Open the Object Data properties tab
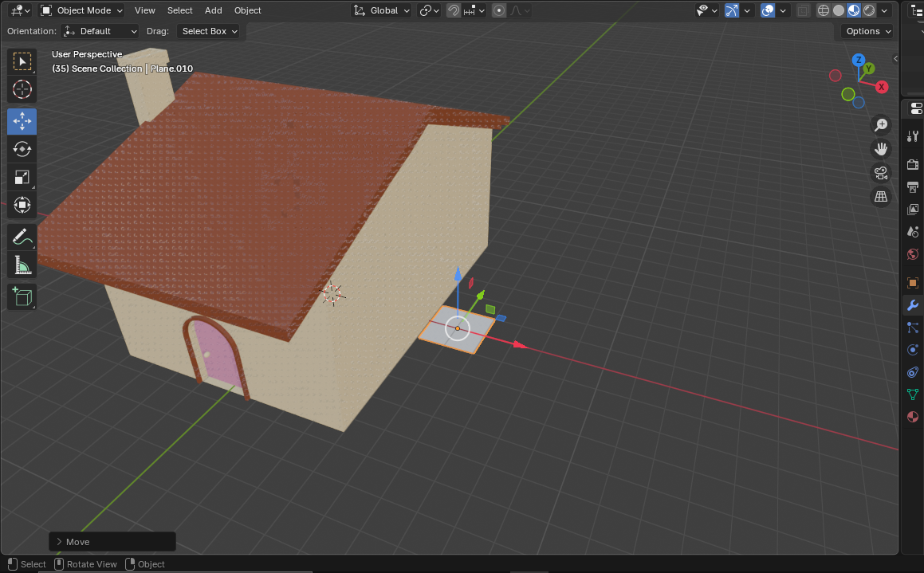 [913, 394]
